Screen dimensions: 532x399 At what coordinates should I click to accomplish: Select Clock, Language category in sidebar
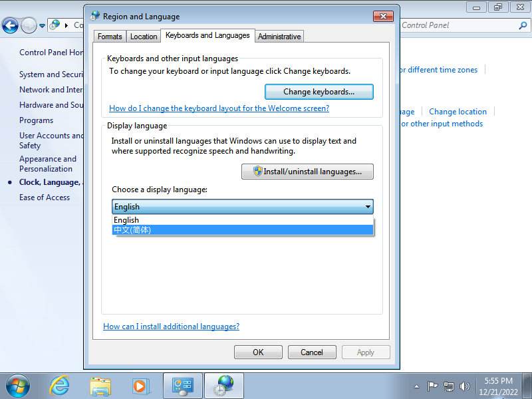[x=50, y=182]
